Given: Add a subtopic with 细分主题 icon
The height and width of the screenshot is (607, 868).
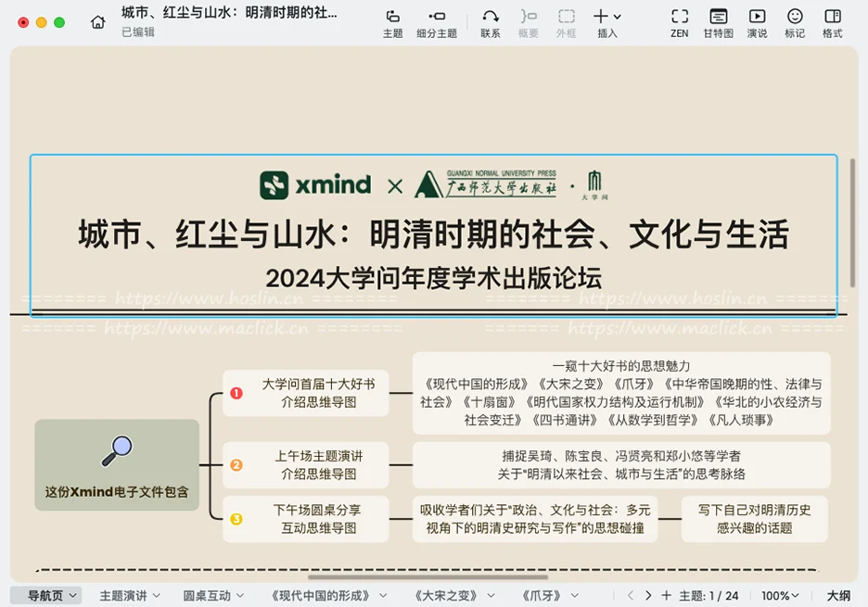Looking at the screenshot, I should [x=437, y=23].
